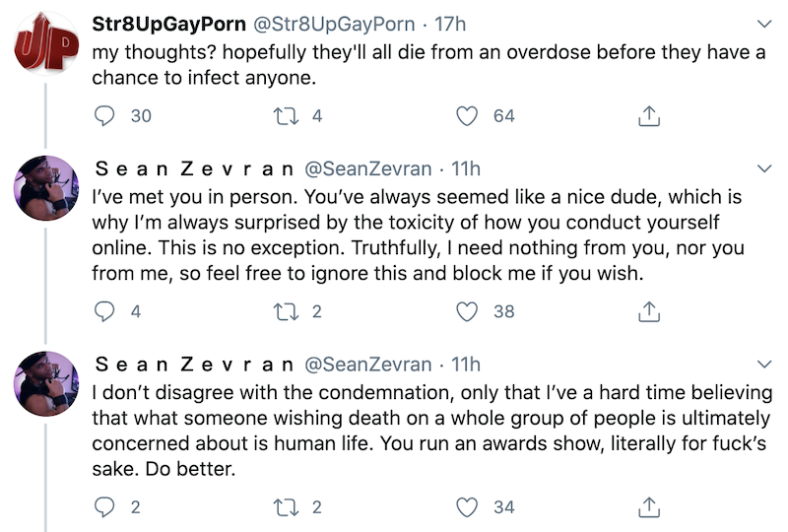
Task: Retweet Sean Zevran's "I've met you" tweet
Action: tap(285, 312)
